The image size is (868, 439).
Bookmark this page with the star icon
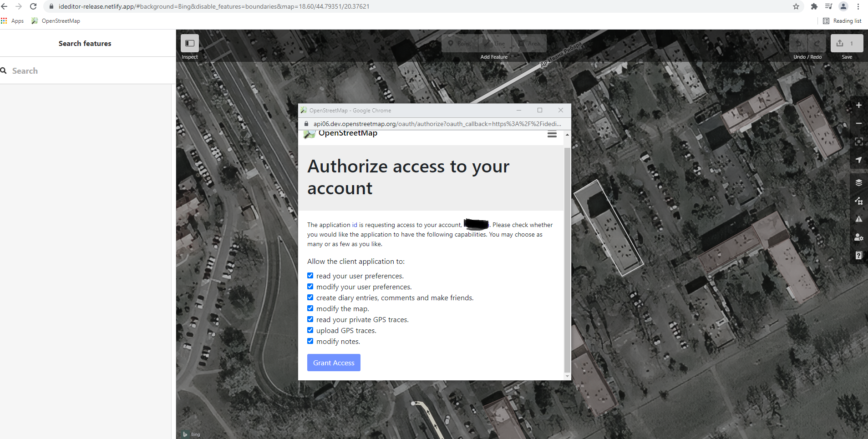(x=796, y=6)
